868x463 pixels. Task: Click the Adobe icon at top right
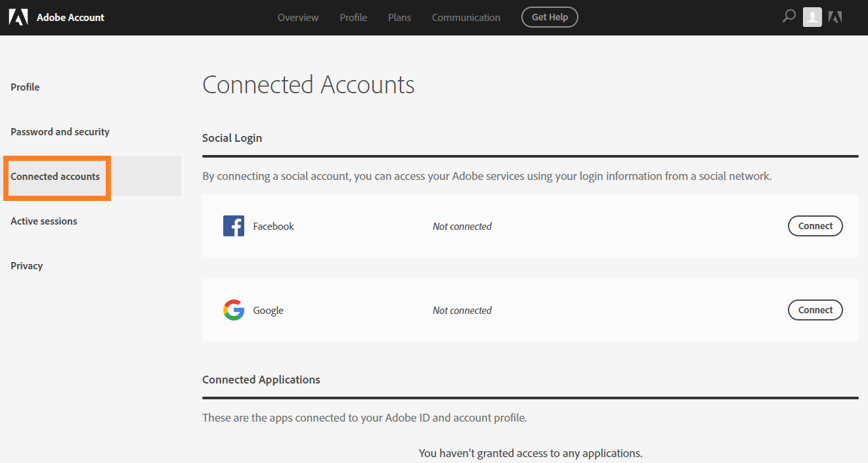tap(835, 17)
